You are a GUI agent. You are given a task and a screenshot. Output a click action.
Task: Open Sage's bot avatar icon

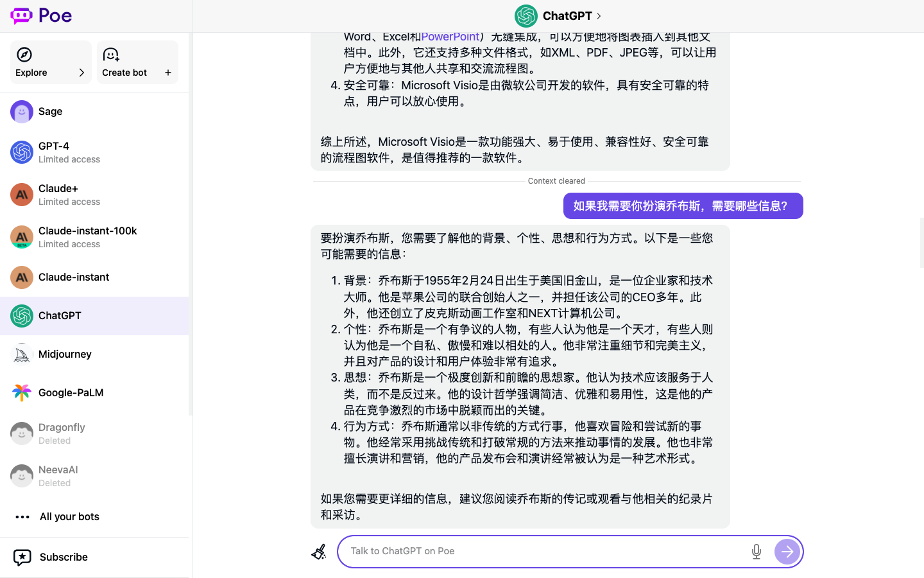pos(21,111)
